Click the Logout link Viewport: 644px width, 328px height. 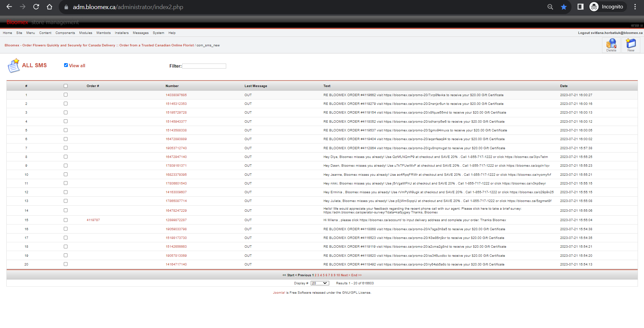610,33
